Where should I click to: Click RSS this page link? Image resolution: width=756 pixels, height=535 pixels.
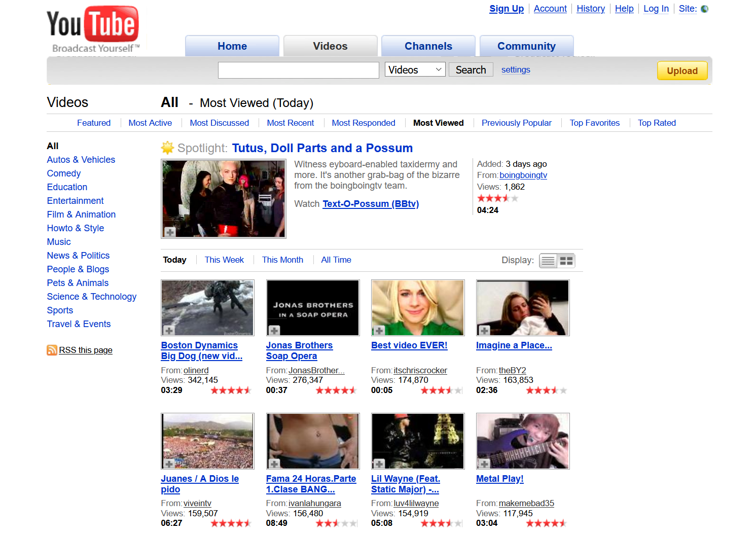[86, 350]
